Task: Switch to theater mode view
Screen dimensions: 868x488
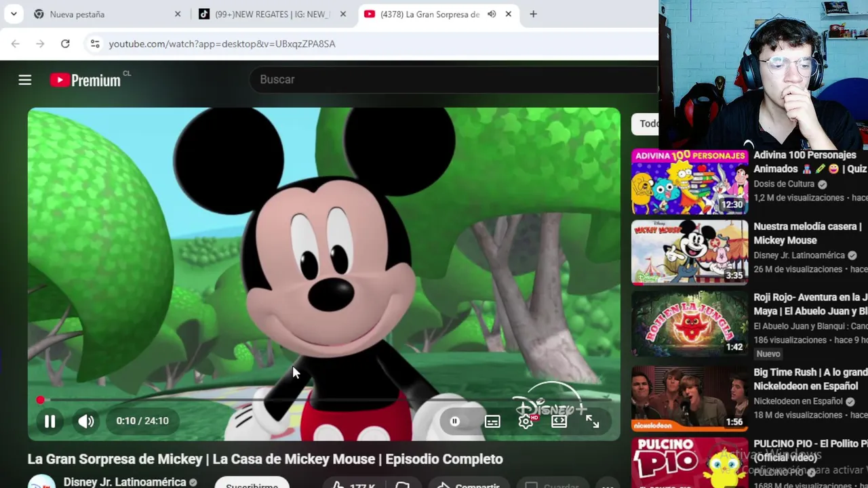Action: (x=559, y=422)
